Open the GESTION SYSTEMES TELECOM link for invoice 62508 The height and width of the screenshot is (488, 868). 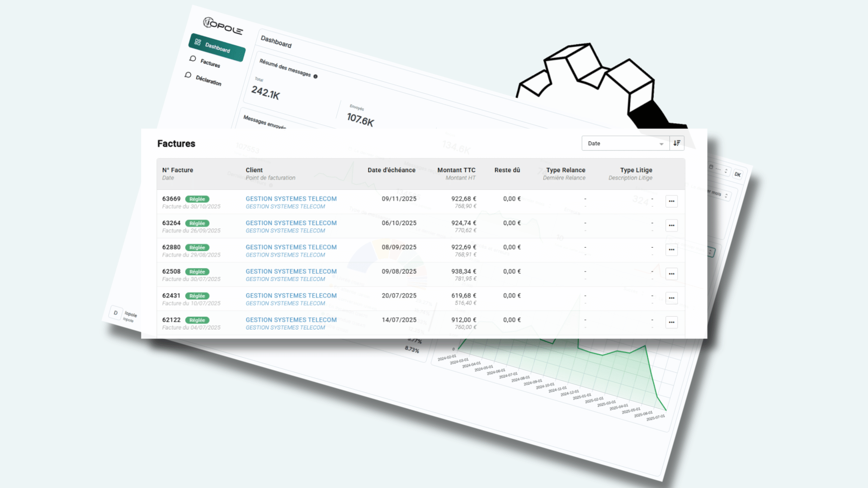[x=291, y=272]
